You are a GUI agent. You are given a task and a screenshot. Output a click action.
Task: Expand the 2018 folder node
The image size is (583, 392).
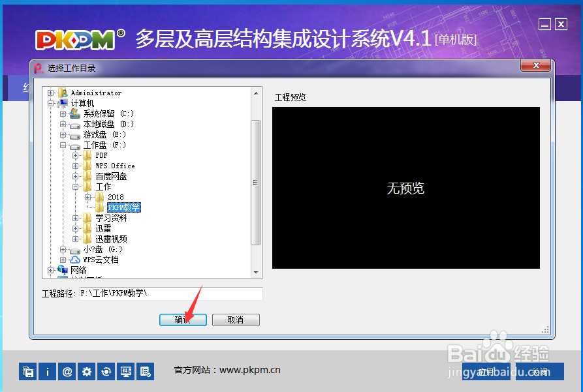(x=87, y=197)
